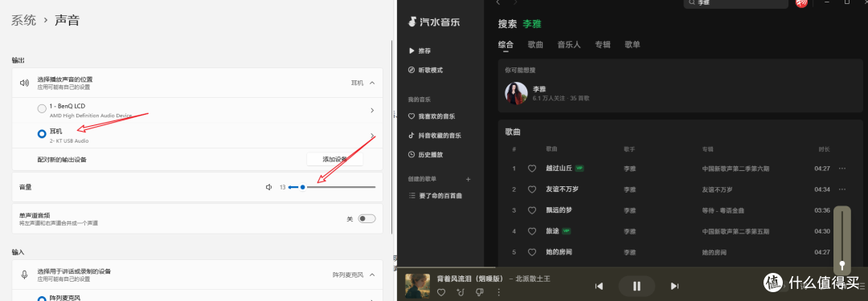Play the song 她的房间
This screenshot has height=301, width=868.
coord(559,252)
